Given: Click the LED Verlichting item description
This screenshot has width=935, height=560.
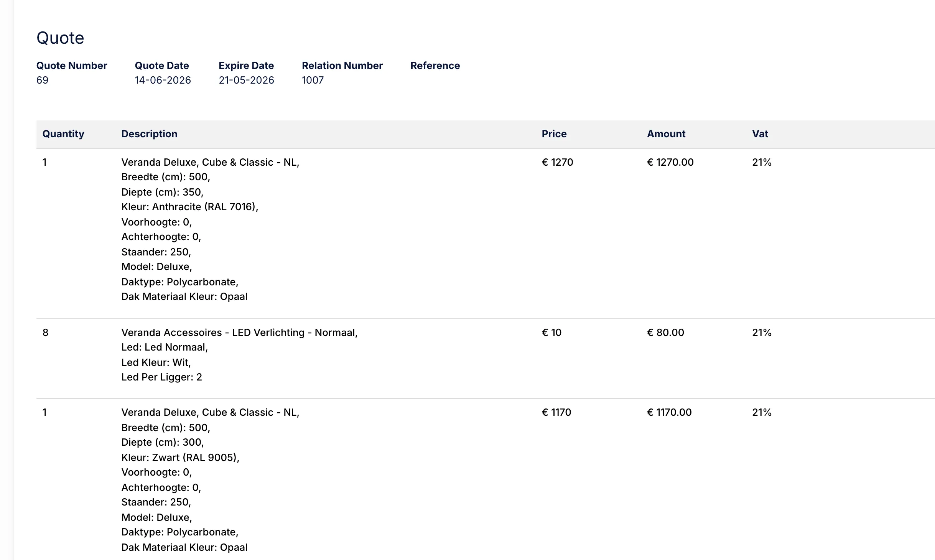Looking at the screenshot, I should (239, 333).
